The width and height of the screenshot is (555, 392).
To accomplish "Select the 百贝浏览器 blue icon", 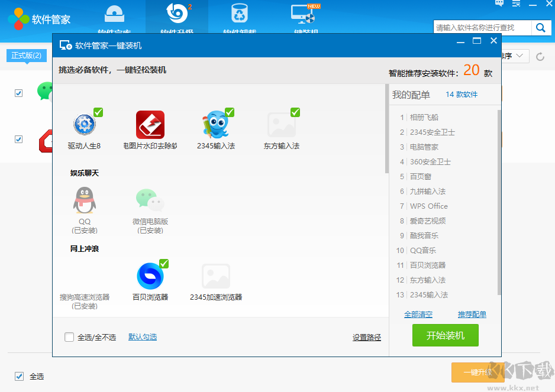I will (150, 276).
